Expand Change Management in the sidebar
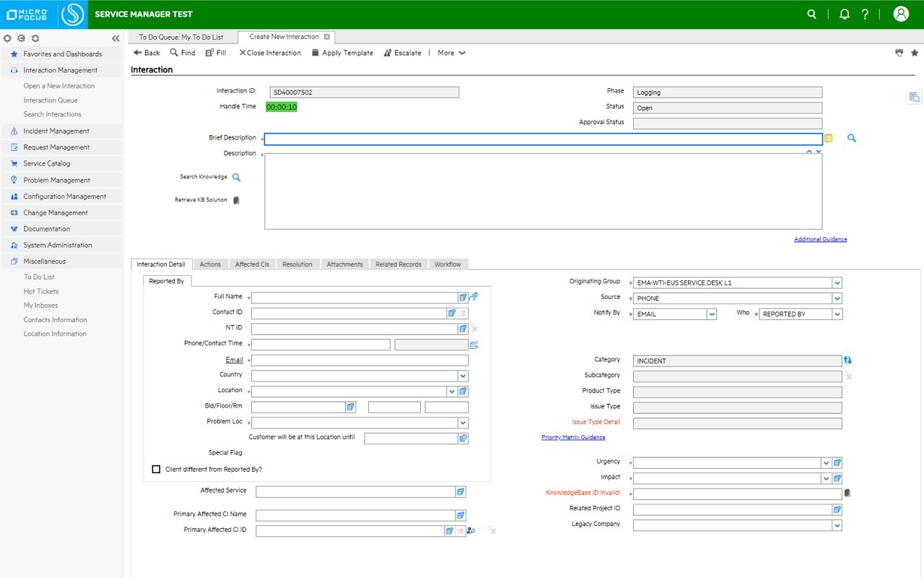 [x=62, y=213]
